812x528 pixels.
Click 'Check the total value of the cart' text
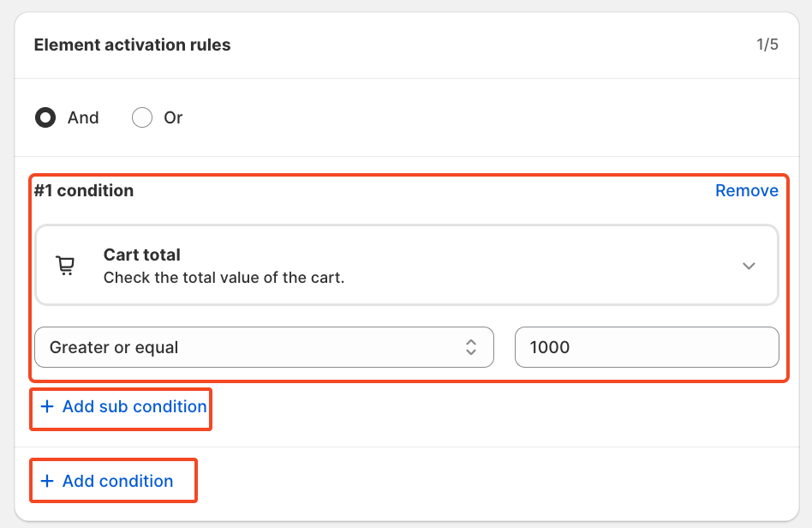(224, 278)
